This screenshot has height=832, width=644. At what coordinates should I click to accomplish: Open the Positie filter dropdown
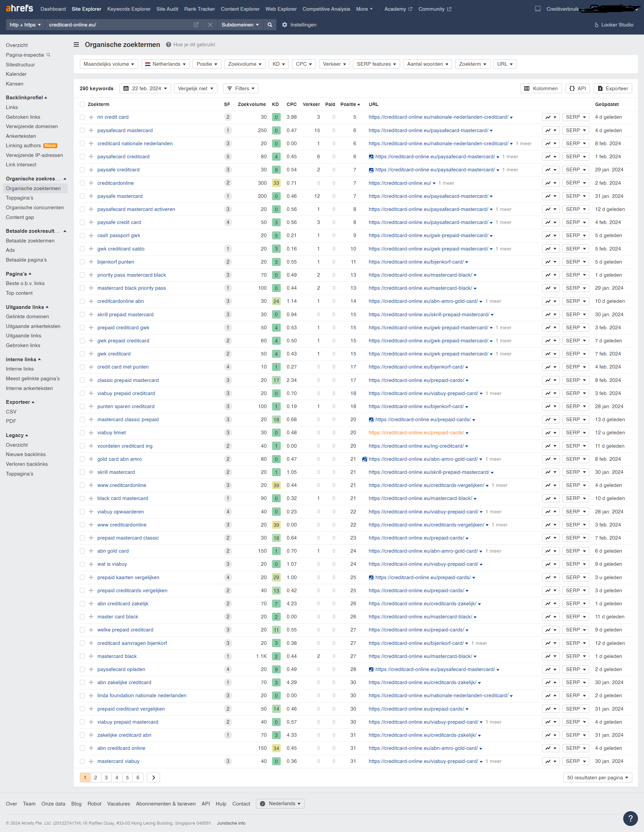click(207, 64)
